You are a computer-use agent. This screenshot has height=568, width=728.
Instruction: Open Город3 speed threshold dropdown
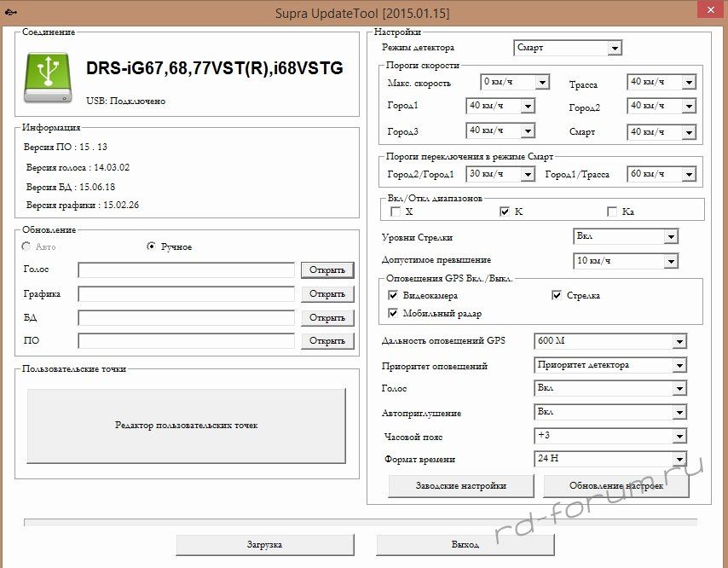500,130
